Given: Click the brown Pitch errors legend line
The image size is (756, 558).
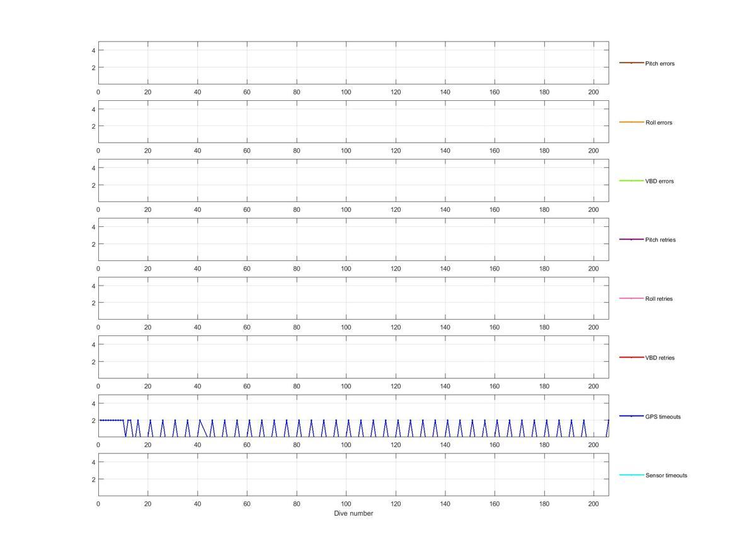Looking at the screenshot, I should click(x=631, y=63).
